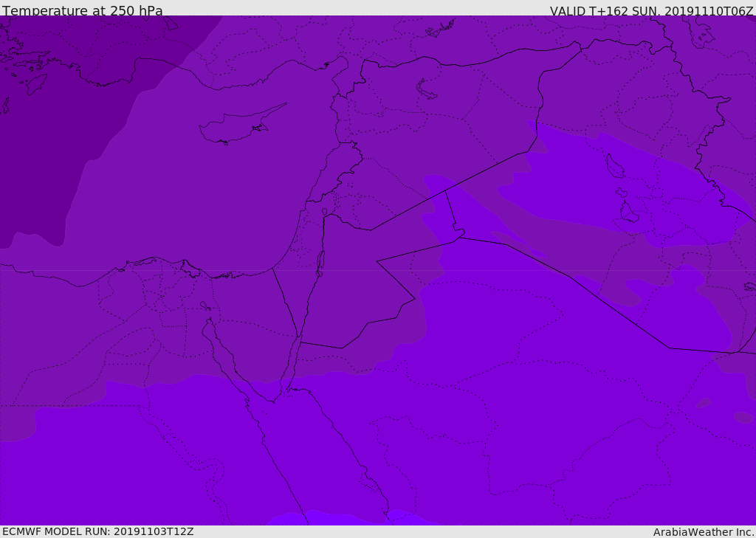Screen dimensions: 756x538
Task: Click the 'ArabiaWeather Inc.' credit text
Action: coord(703,532)
